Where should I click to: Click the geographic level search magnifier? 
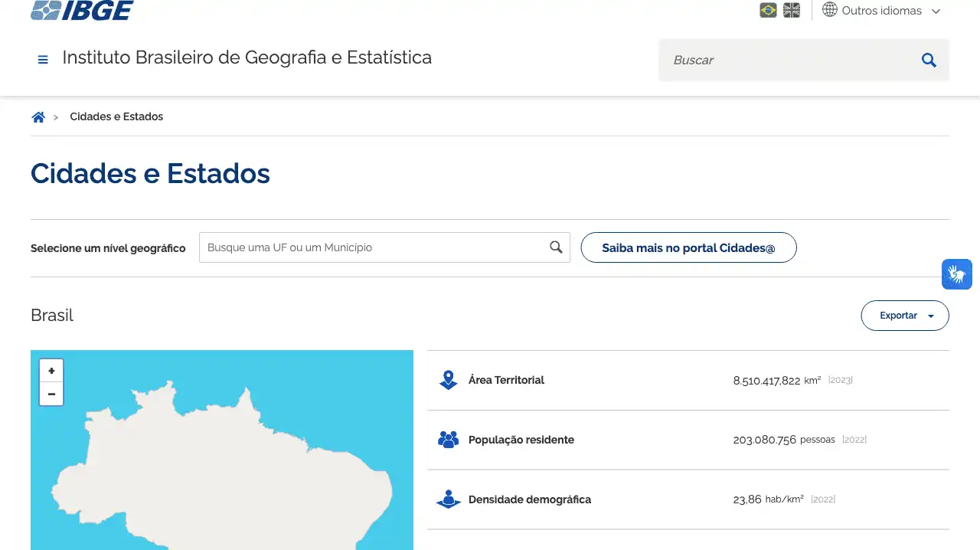pyautogui.click(x=556, y=247)
